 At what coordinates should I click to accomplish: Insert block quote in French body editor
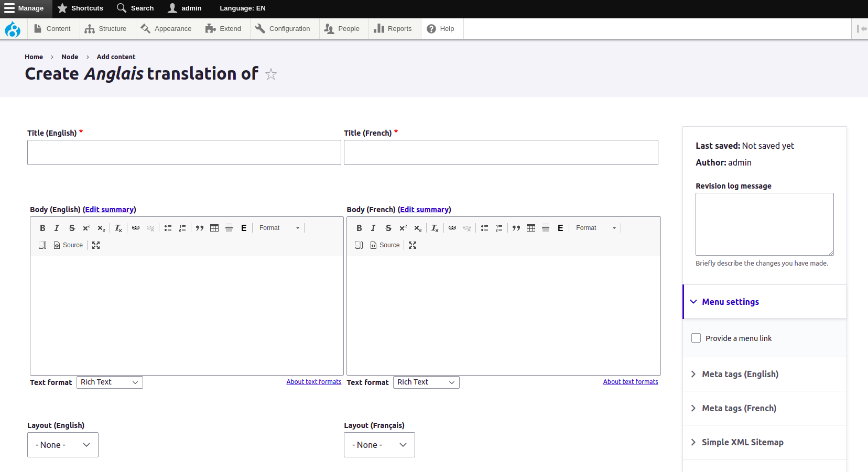(x=516, y=228)
